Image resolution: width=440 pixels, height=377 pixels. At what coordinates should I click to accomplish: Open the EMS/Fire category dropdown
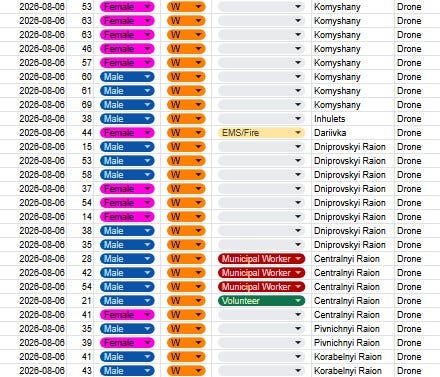[x=261, y=133]
